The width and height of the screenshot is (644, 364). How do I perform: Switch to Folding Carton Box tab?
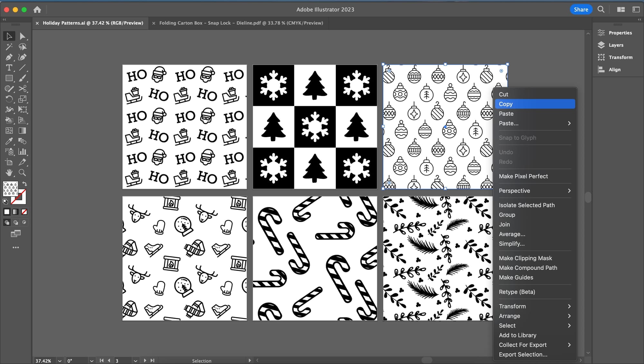point(241,23)
